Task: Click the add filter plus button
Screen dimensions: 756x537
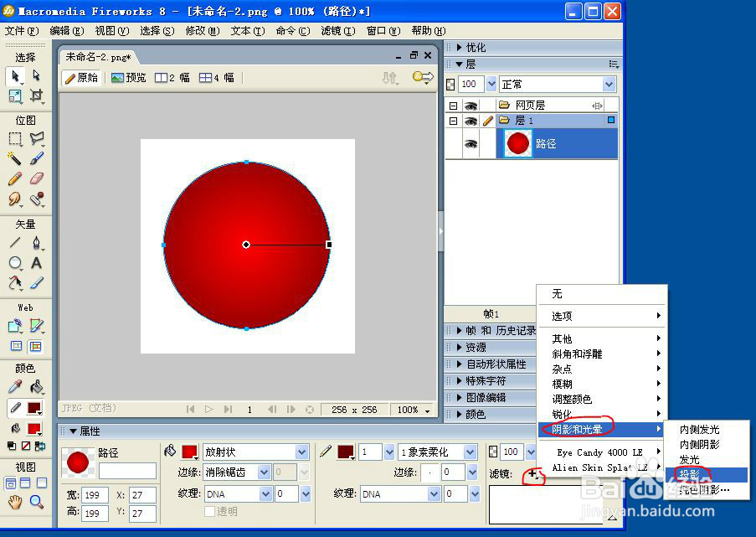Action: click(532, 474)
